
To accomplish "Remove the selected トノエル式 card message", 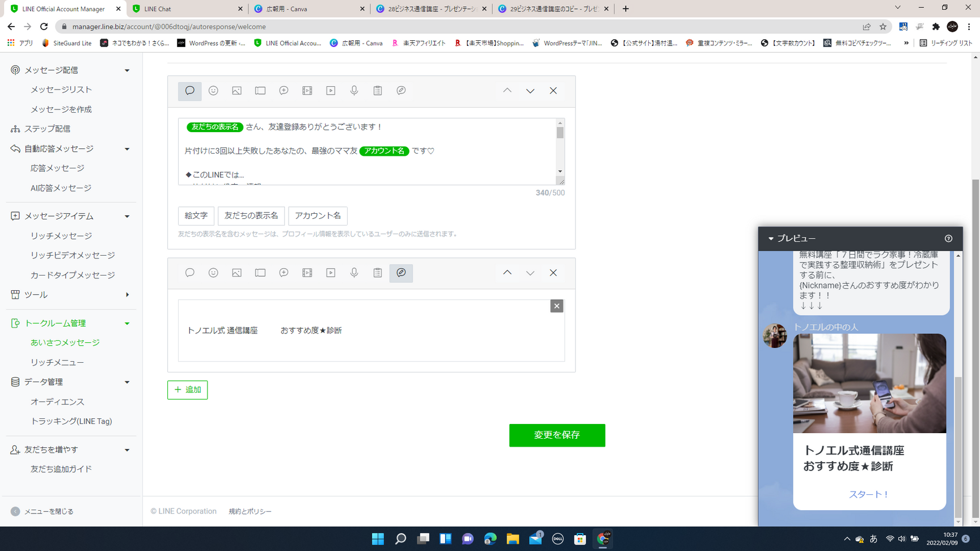I will (556, 306).
